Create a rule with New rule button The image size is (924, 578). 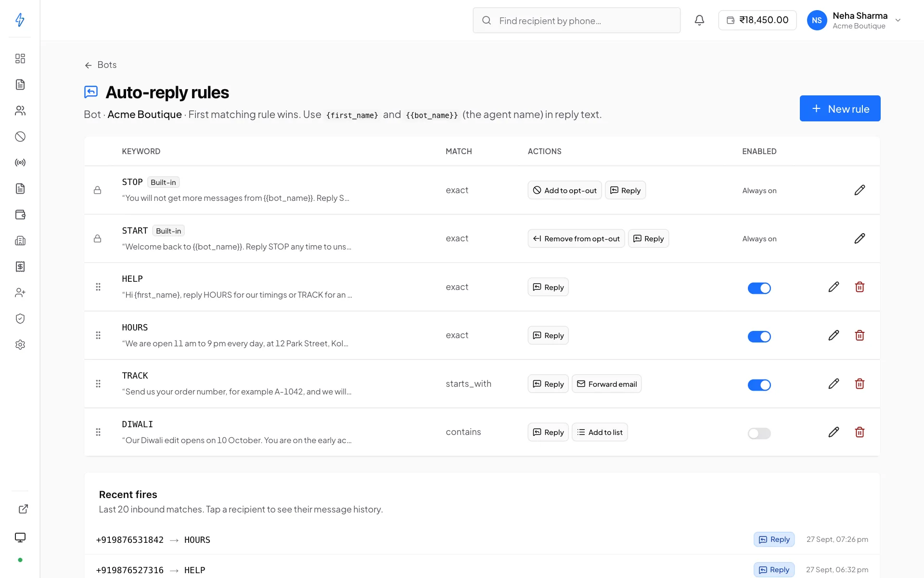(840, 108)
